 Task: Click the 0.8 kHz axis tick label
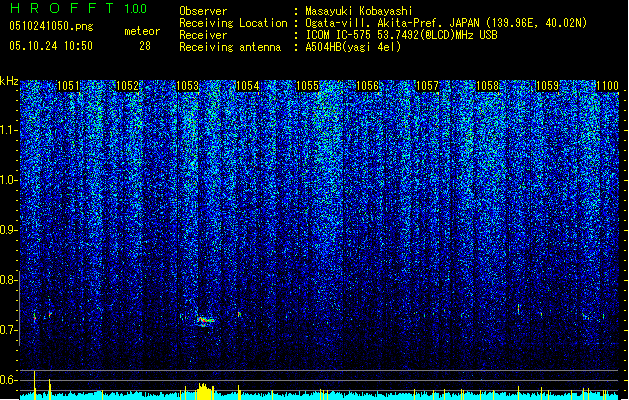(7, 280)
